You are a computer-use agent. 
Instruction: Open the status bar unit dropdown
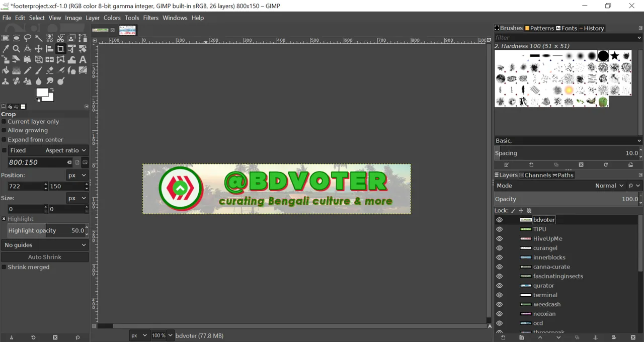pyautogui.click(x=139, y=335)
